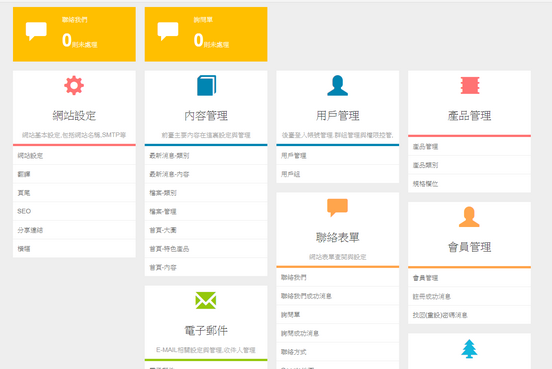Screen dimensions: 552x369
Task: Click the 網站設定 description mentioning SMTP
Action: point(74,135)
